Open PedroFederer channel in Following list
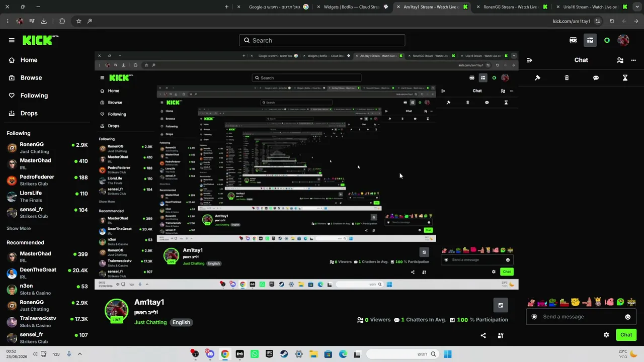 pyautogui.click(x=47, y=180)
